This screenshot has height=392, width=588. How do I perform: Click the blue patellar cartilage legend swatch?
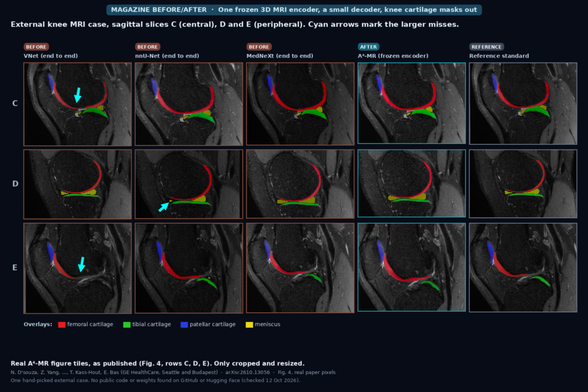pos(184,324)
